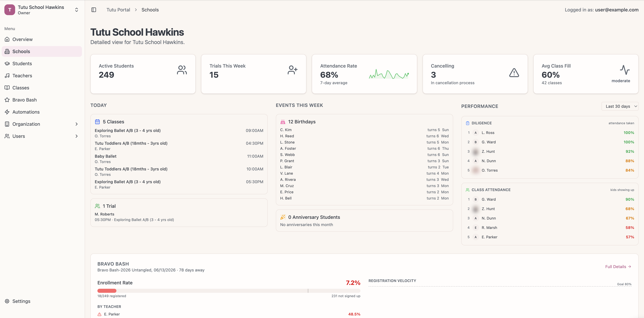This screenshot has height=318, width=644.
Task: Open Full Details for Bravo Bash
Action: [618, 266]
